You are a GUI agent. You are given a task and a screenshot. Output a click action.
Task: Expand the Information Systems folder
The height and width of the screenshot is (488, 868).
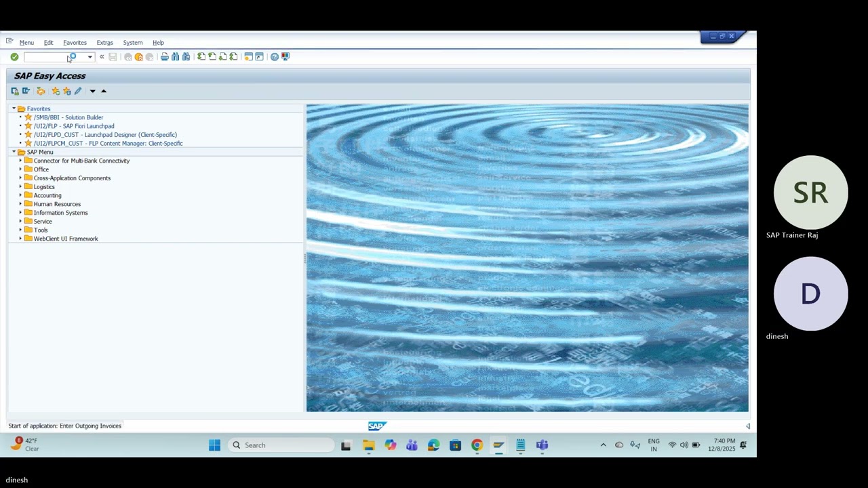pos(20,213)
